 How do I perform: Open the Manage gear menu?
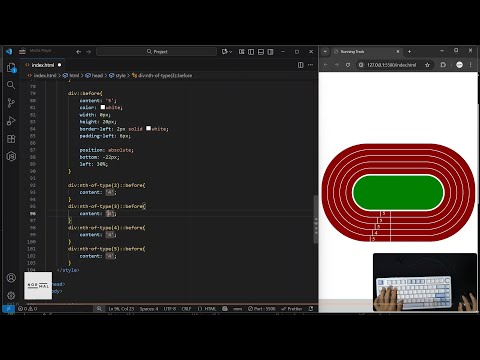click(11, 295)
